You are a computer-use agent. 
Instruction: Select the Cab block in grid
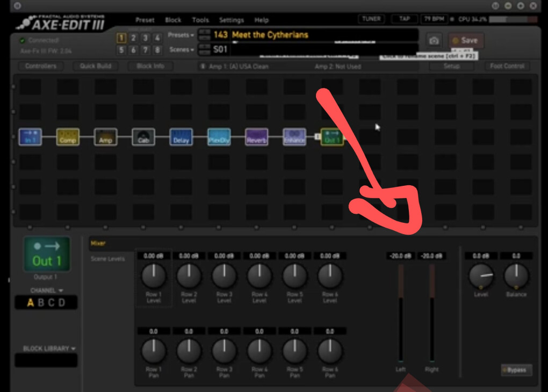tap(143, 137)
